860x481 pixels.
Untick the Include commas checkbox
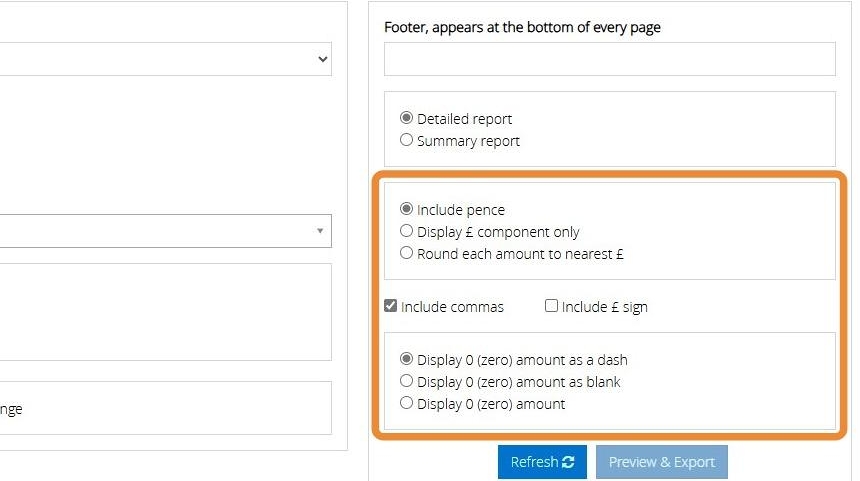point(391,306)
